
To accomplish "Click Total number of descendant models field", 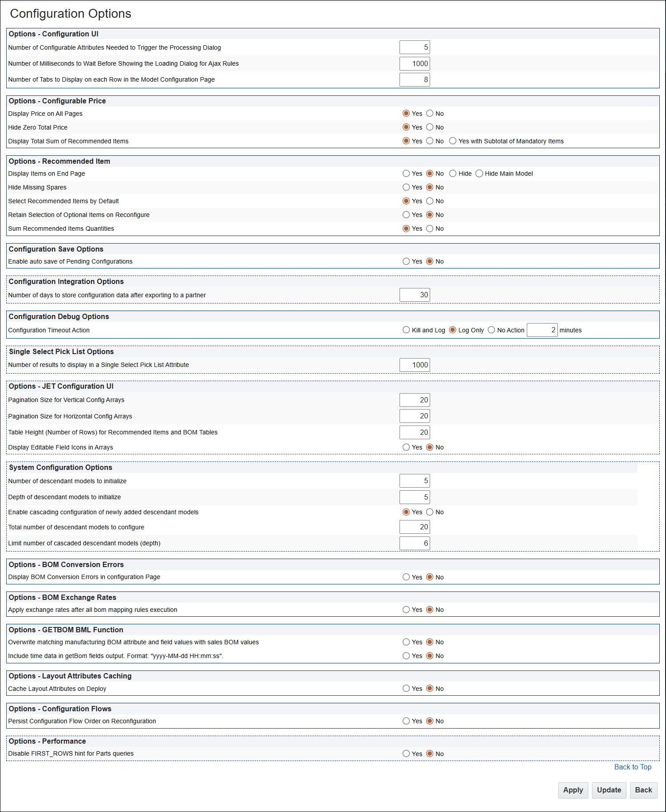I will [415, 527].
